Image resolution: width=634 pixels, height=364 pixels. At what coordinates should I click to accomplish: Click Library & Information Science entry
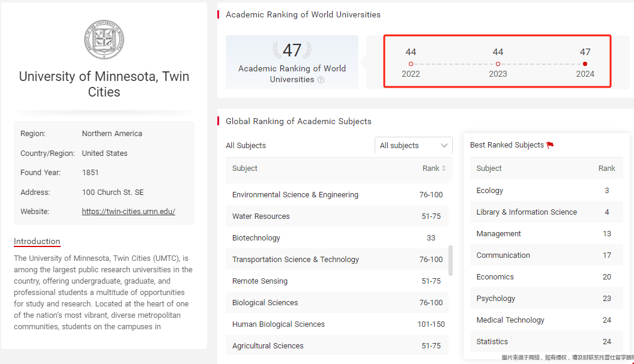[x=527, y=212]
